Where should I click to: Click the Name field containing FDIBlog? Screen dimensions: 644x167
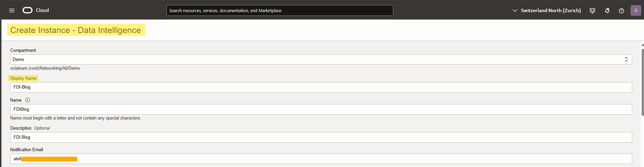321,109
